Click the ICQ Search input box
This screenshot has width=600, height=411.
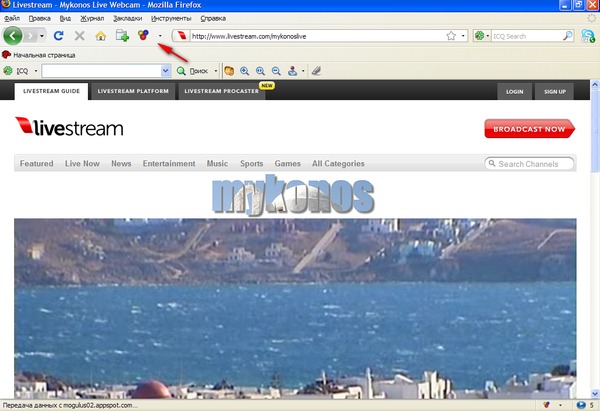[x=527, y=36]
